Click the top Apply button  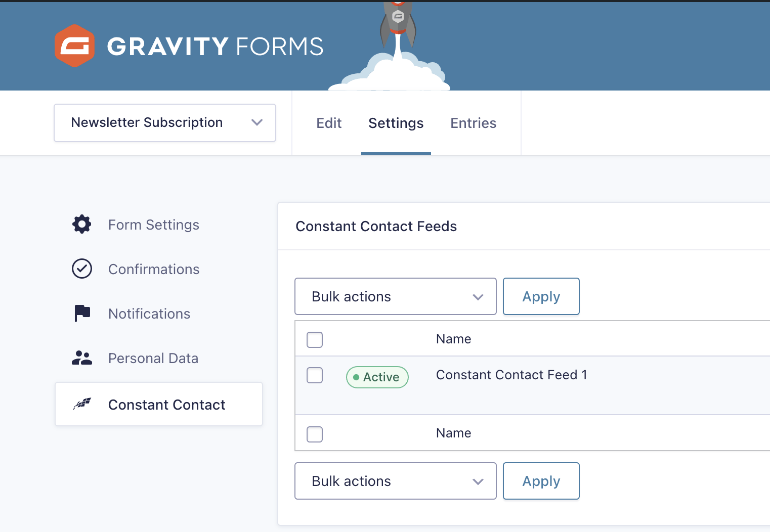[541, 296]
